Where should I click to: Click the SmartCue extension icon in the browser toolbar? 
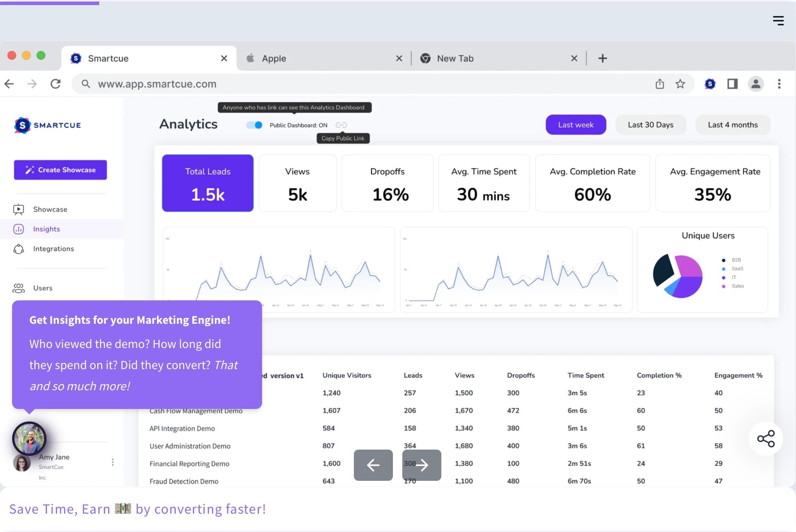(x=710, y=84)
